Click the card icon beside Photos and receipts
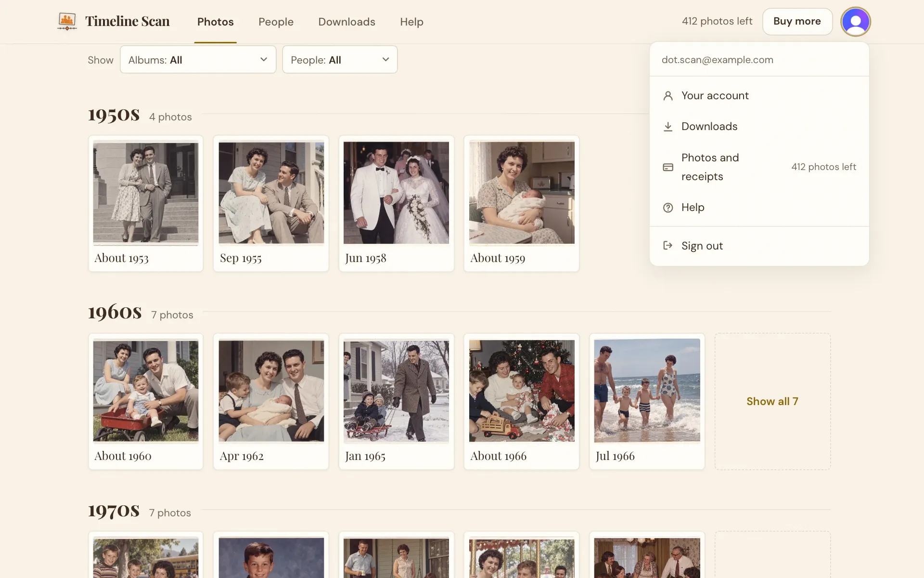Screen dimensions: 924x578 pos(668,167)
